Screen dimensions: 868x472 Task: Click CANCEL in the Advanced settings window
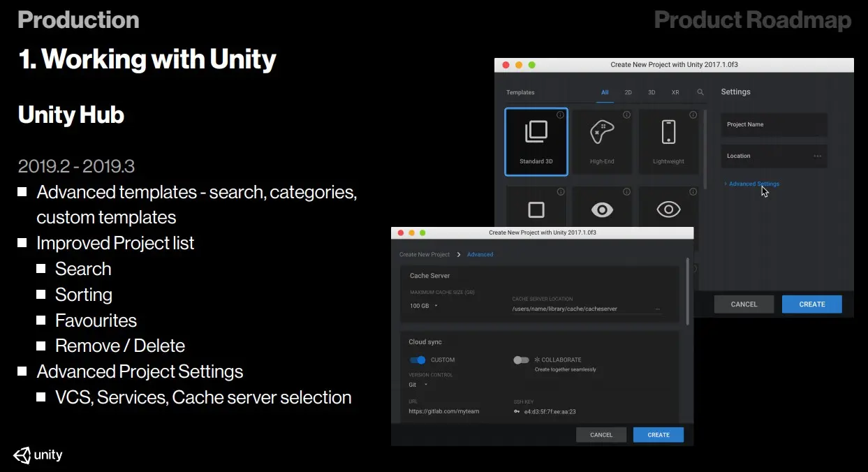[601, 435]
